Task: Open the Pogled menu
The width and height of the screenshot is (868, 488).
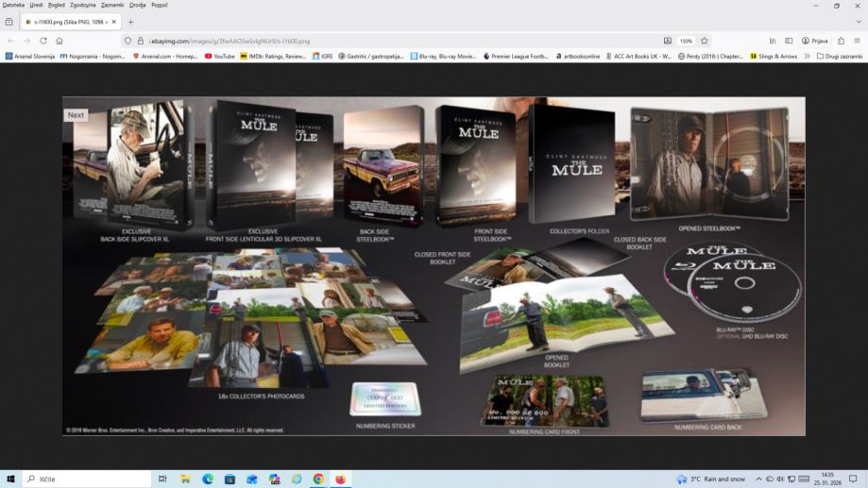Action: coord(57,5)
